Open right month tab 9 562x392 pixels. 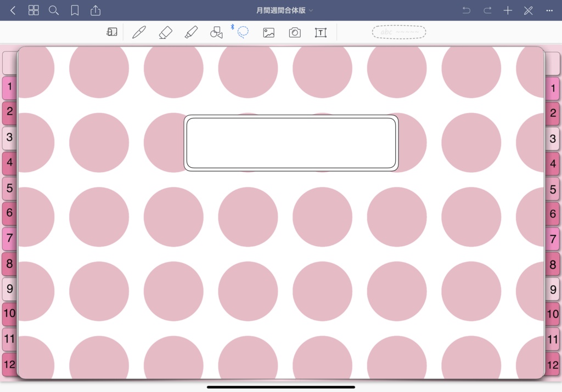[x=553, y=289]
